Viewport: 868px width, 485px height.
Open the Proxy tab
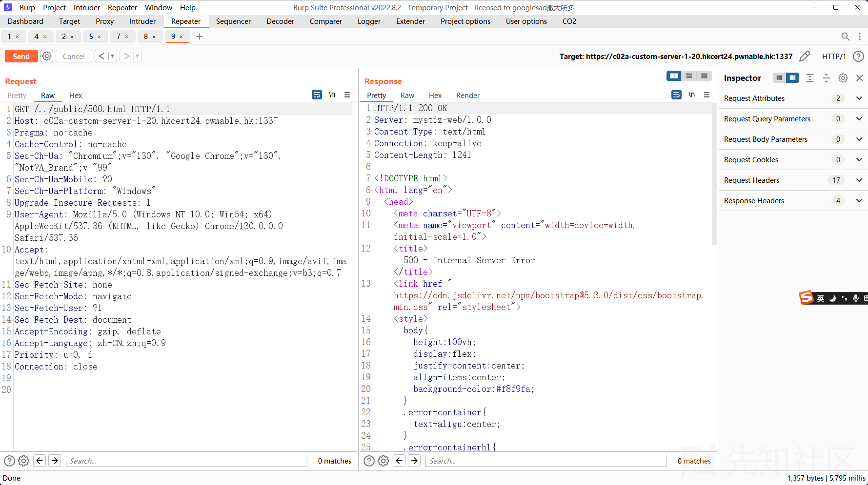pyautogui.click(x=104, y=21)
